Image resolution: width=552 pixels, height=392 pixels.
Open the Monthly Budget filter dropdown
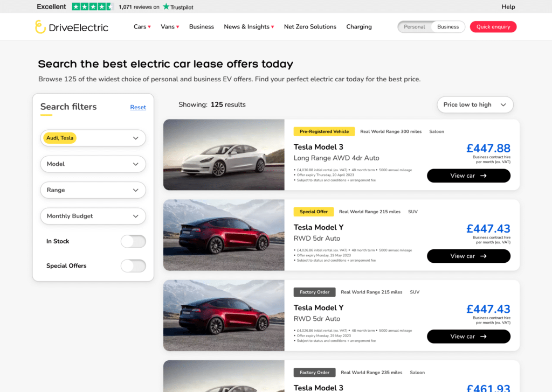93,216
